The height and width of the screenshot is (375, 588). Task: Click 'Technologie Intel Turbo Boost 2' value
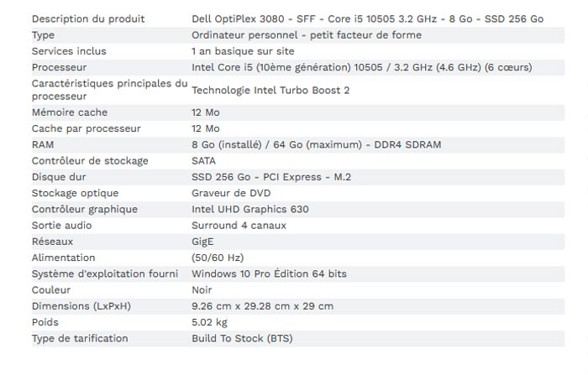[x=270, y=91]
